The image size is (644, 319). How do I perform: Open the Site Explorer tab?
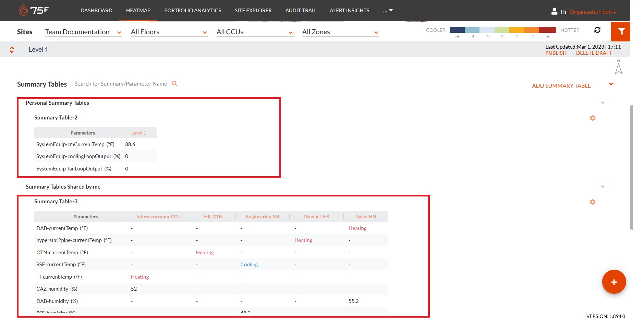pos(253,11)
